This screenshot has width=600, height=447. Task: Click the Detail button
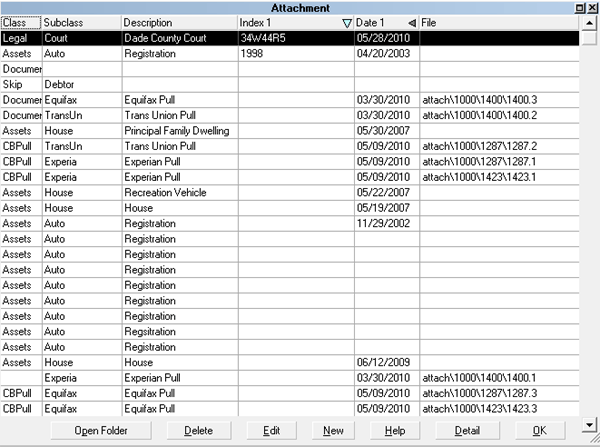click(467, 431)
